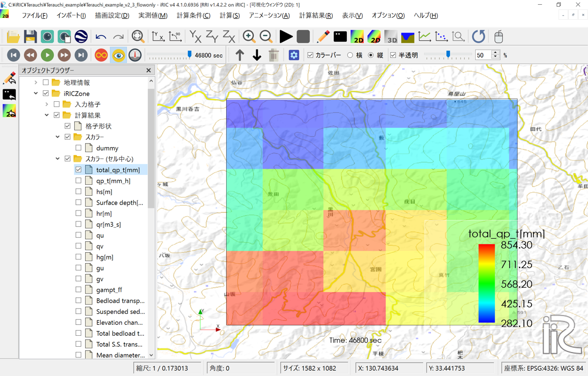588x376 pixels.
Task: Open properties with the blue gear icon
Action: click(x=293, y=55)
